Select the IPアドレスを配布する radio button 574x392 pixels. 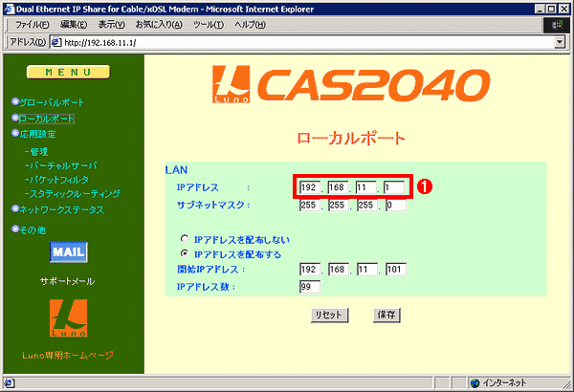[x=185, y=253]
